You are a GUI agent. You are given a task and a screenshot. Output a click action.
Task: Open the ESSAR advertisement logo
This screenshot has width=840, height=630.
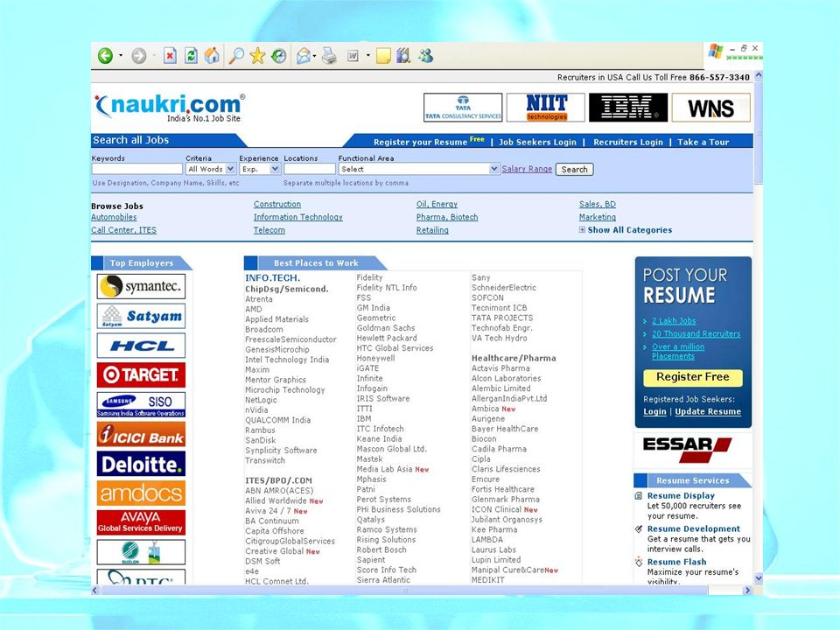pyautogui.click(x=687, y=449)
